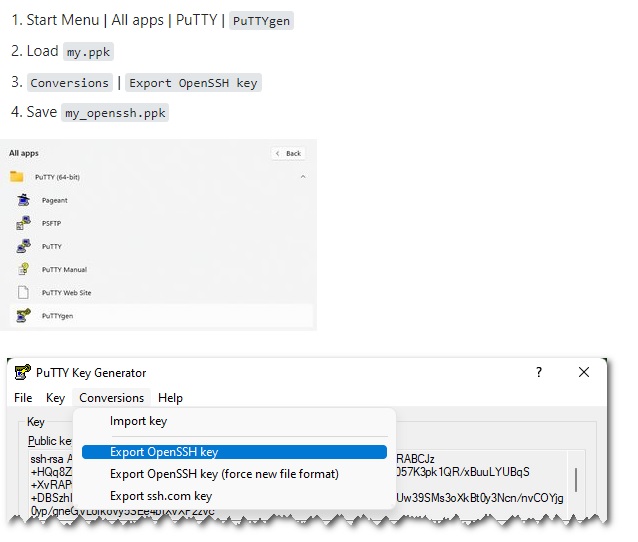Click the my.ppk code text

(88, 52)
